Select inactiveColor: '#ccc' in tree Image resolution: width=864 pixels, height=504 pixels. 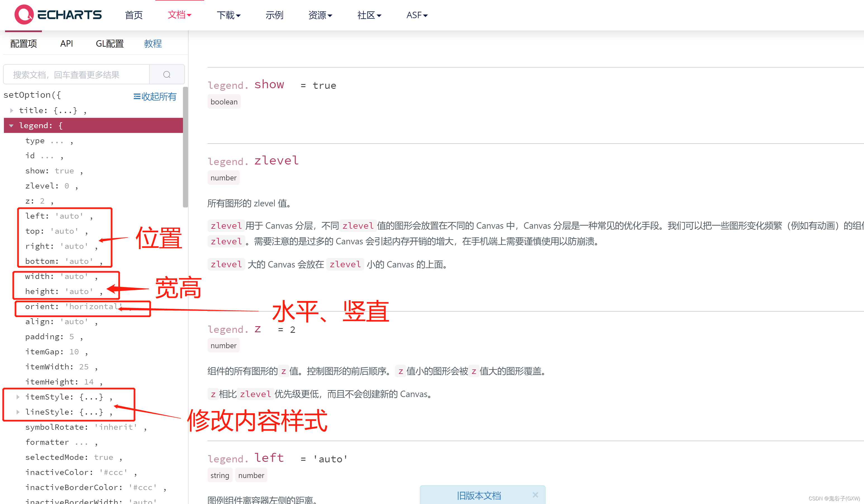click(x=81, y=472)
